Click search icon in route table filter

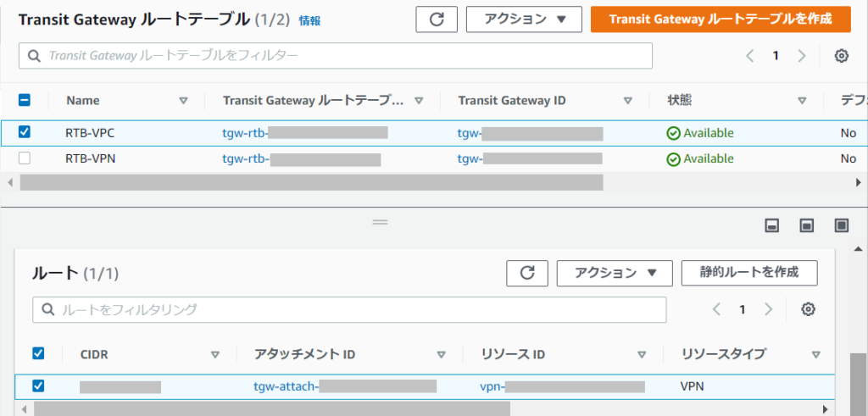pyautogui.click(x=34, y=55)
